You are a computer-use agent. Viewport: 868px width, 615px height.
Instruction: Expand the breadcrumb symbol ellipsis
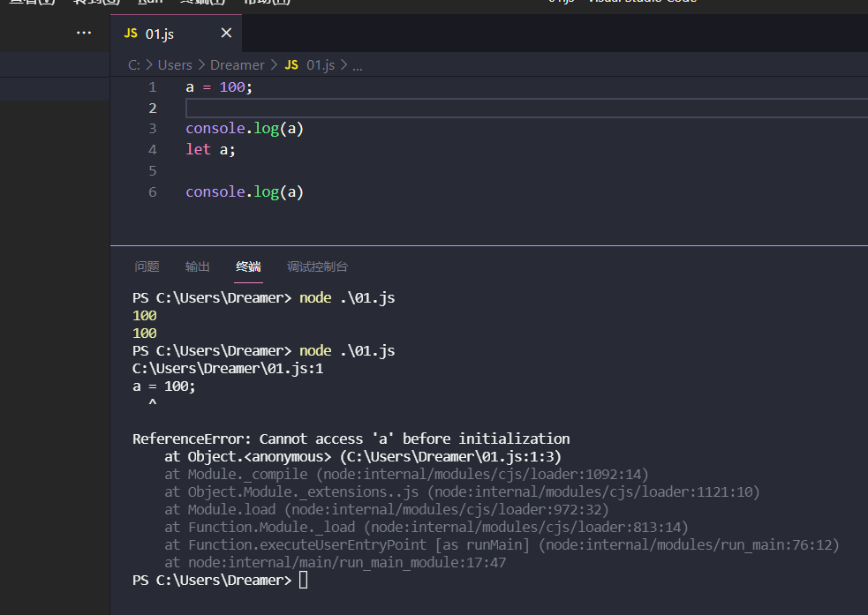358,65
